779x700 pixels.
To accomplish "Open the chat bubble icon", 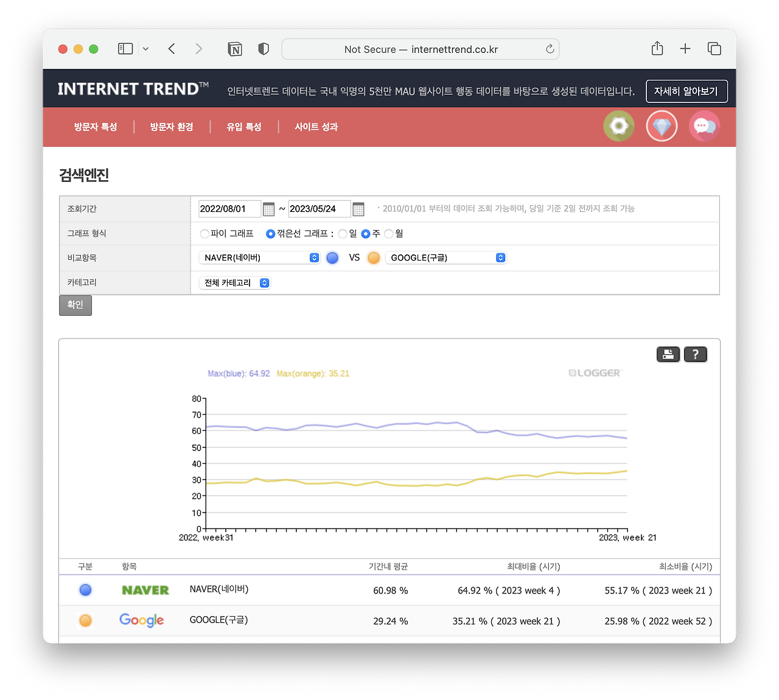I will point(704,126).
